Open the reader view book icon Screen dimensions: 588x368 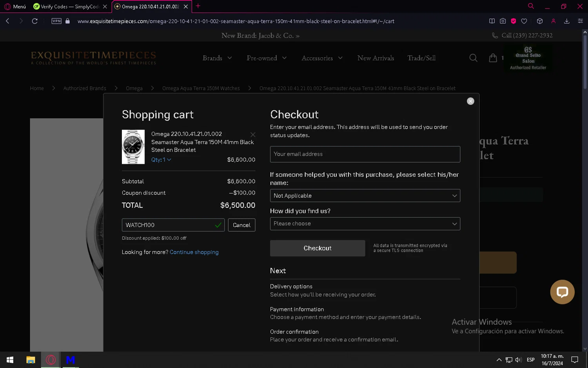[x=492, y=21]
